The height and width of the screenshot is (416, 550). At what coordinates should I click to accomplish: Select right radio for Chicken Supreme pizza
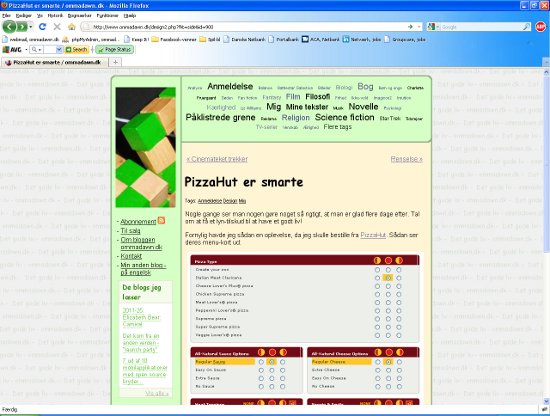[399, 294]
